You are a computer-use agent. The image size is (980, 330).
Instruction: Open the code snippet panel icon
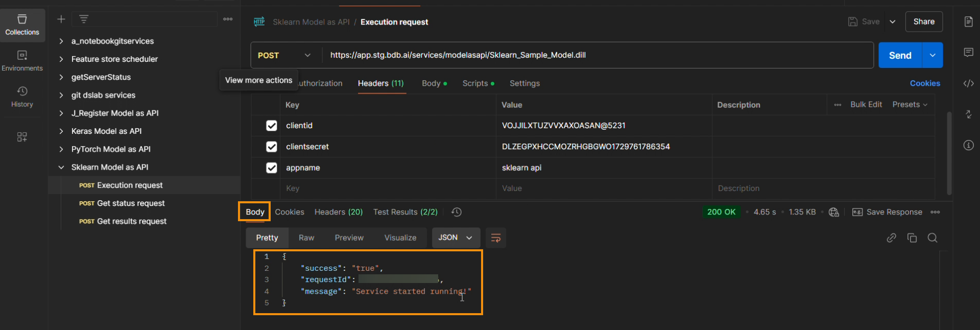click(x=968, y=83)
